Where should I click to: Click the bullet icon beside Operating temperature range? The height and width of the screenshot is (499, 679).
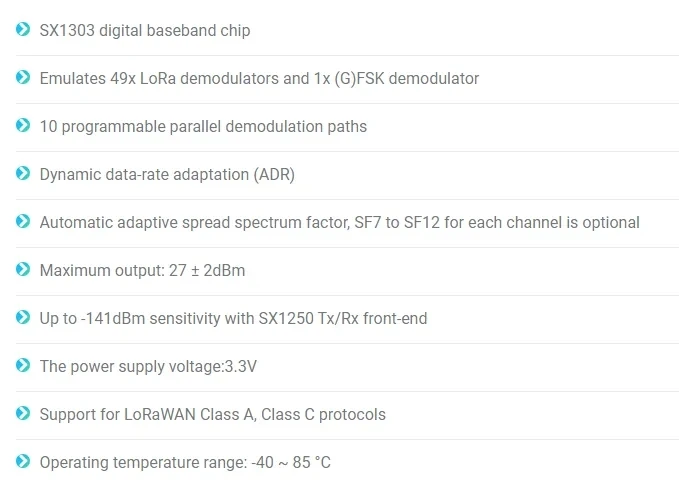tap(23, 461)
